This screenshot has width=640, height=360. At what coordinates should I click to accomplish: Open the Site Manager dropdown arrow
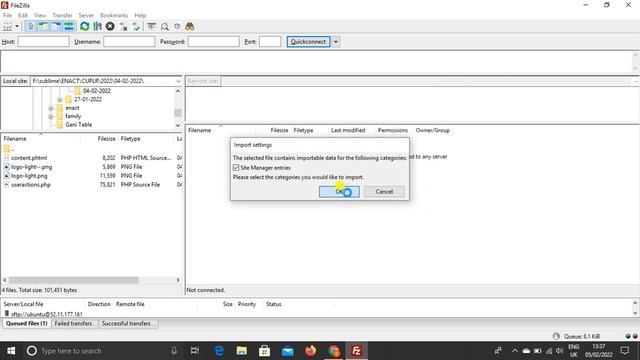(x=17, y=27)
